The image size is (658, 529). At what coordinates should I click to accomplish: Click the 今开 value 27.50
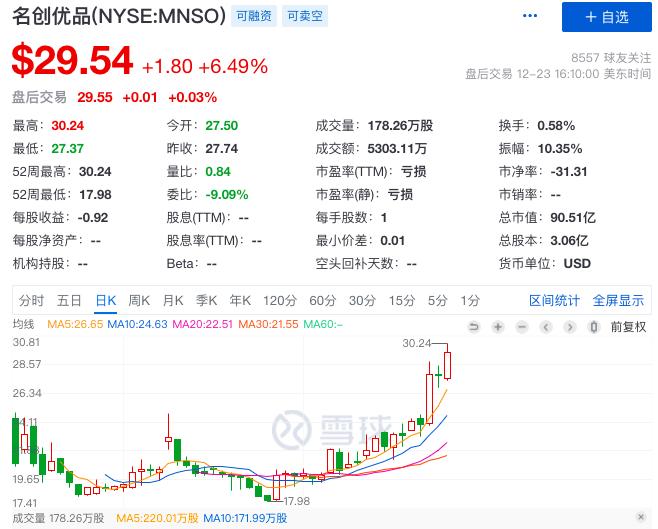(222, 125)
